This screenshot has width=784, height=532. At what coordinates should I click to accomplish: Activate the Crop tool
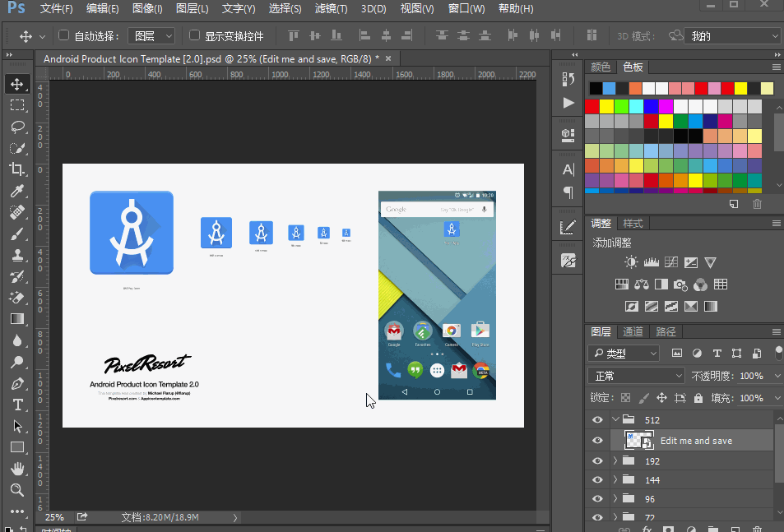point(17,169)
